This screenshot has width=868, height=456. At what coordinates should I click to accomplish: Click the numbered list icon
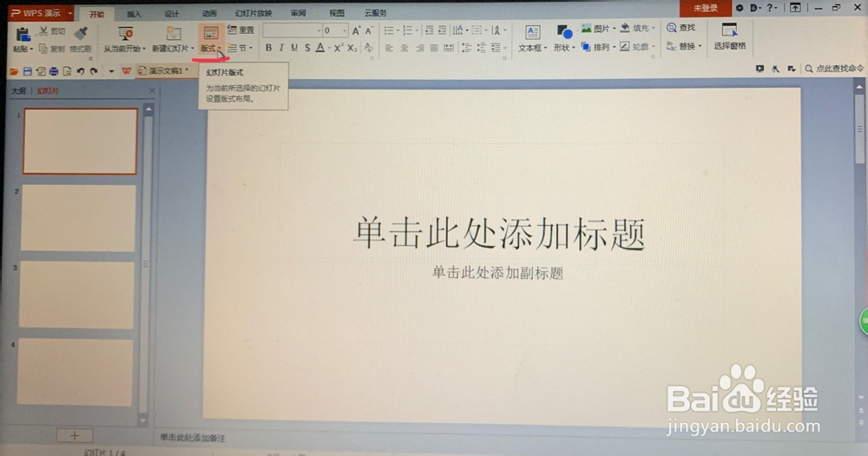pos(408,30)
